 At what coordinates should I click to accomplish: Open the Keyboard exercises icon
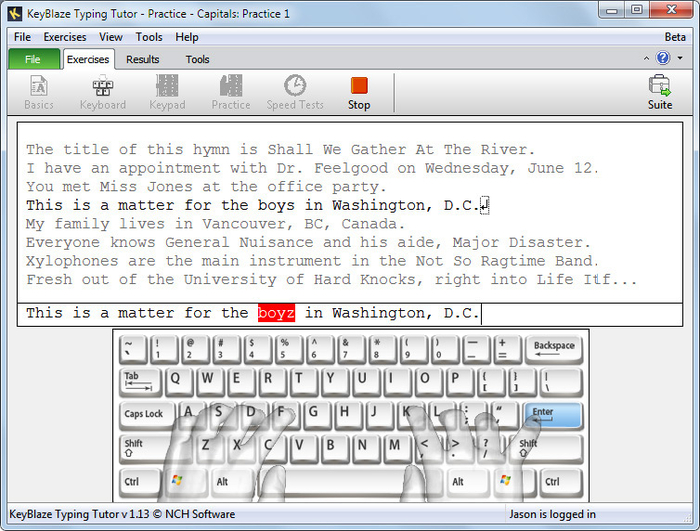pos(103,92)
